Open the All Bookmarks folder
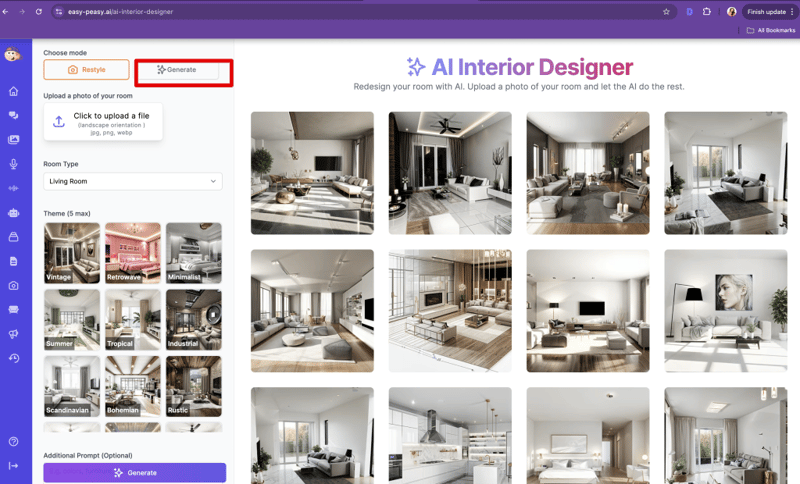Screen dimensions: 800x484 770,30
